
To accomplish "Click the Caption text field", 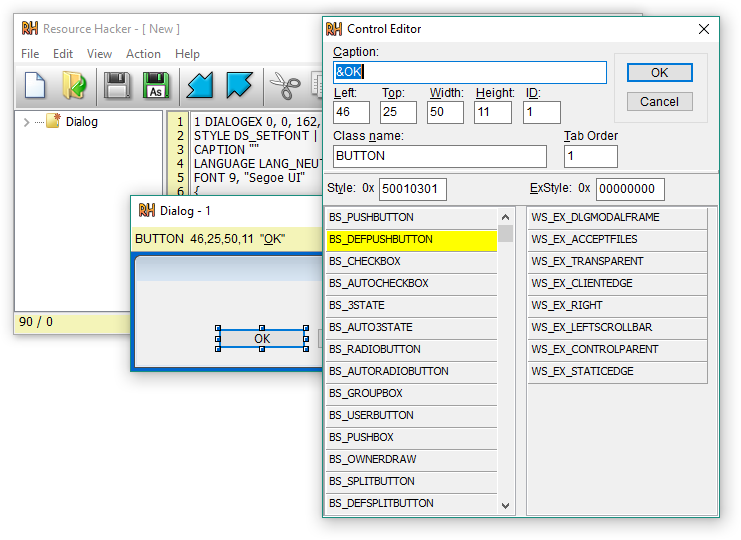I will (x=469, y=72).
